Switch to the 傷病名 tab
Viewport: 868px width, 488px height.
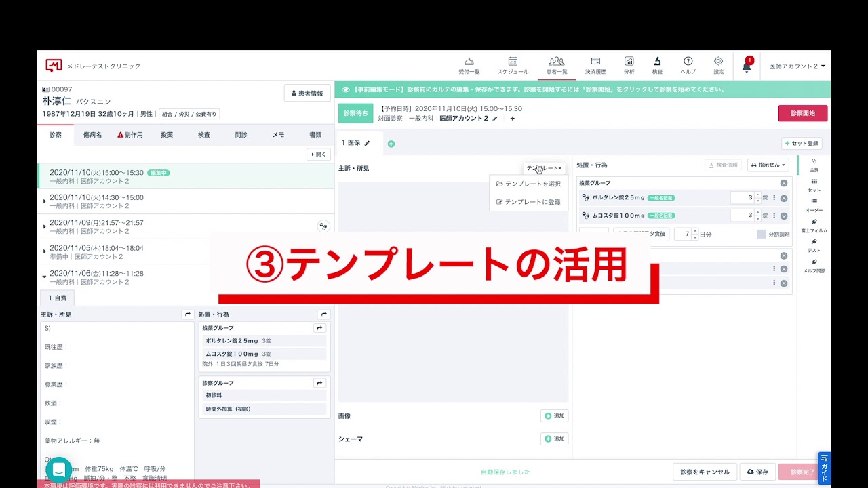[x=92, y=135]
